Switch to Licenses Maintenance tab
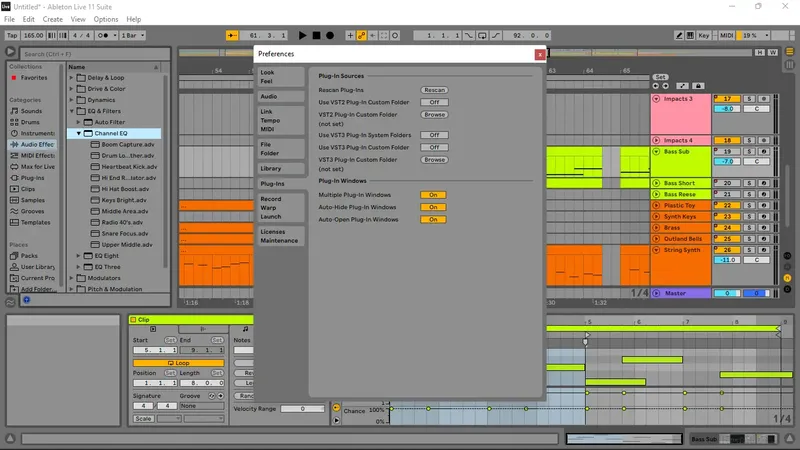This screenshot has width=800, height=450. point(281,236)
